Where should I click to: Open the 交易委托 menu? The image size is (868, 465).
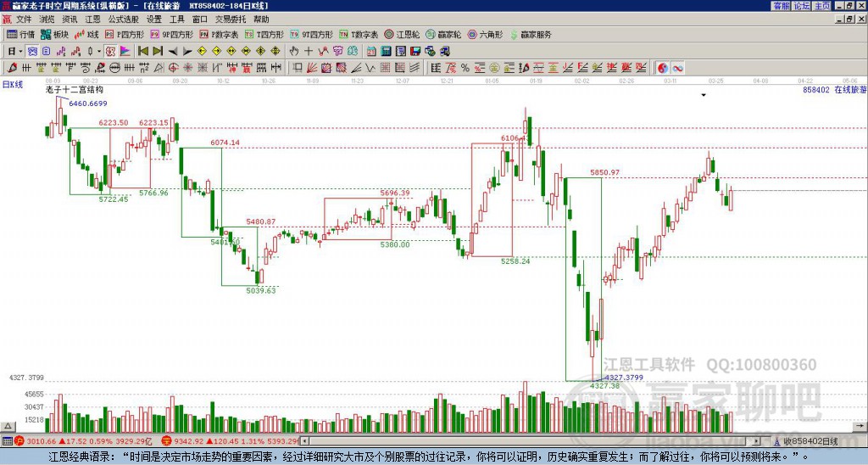(x=231, y=20)
